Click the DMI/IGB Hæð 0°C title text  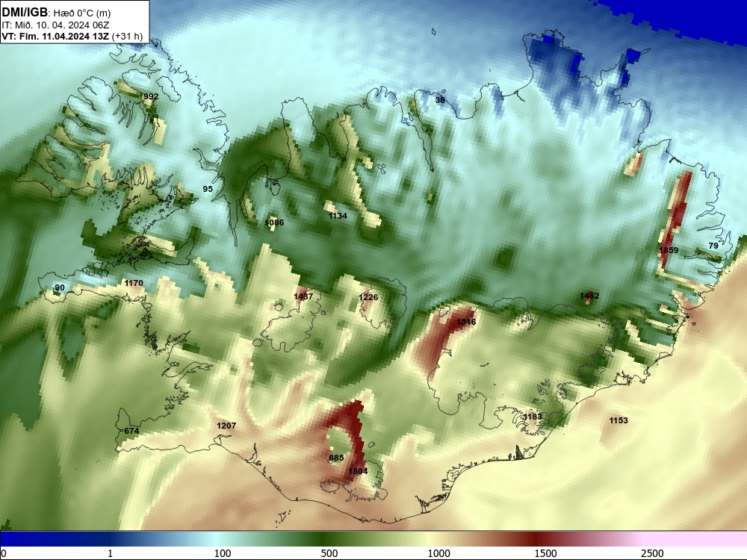(56, 13)
